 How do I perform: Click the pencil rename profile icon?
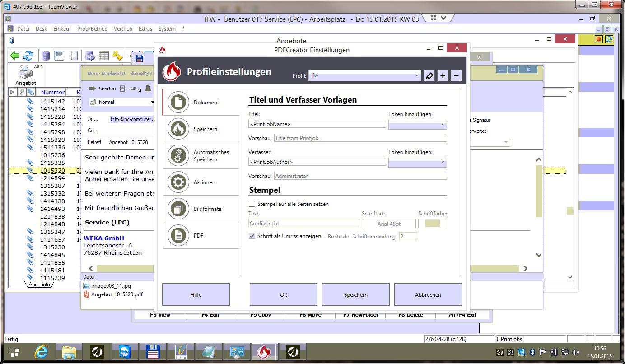click(429, 76)
